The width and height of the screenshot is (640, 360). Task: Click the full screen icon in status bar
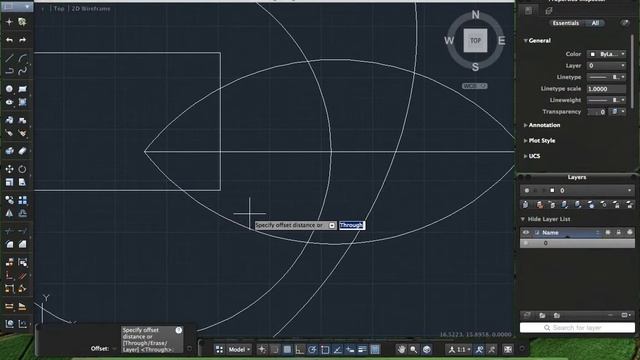(x=508, y=349)
